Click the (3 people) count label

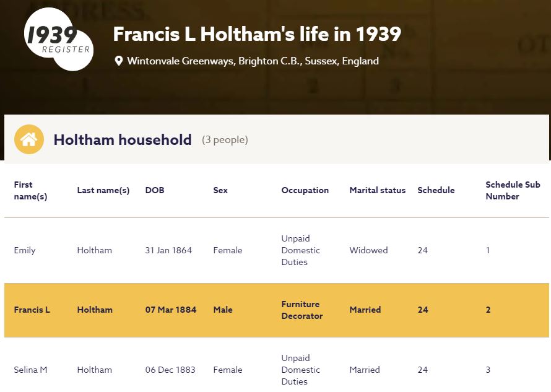coord(225,140)
